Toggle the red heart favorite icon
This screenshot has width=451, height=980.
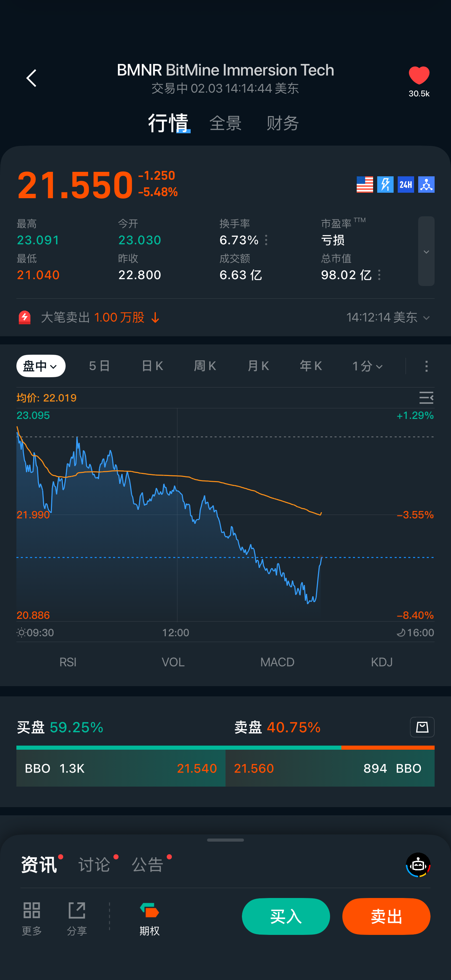coord(419,75)
